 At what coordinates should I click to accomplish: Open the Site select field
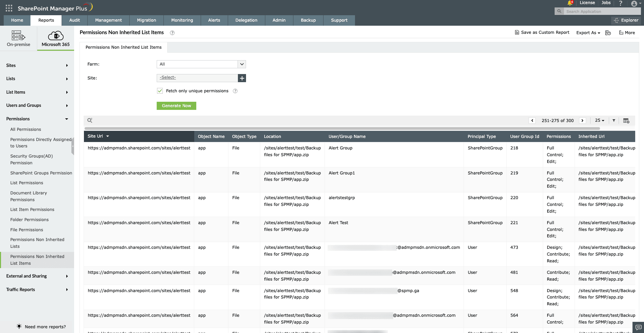197,78
